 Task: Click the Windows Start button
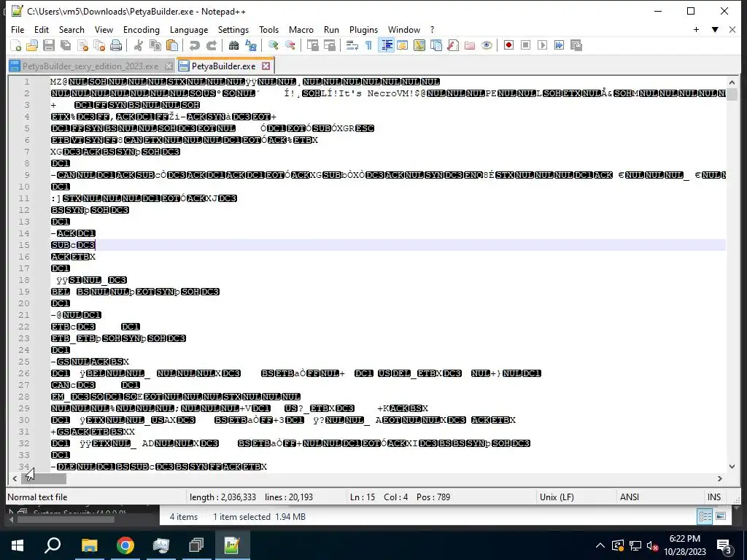(x=18, y=545)
